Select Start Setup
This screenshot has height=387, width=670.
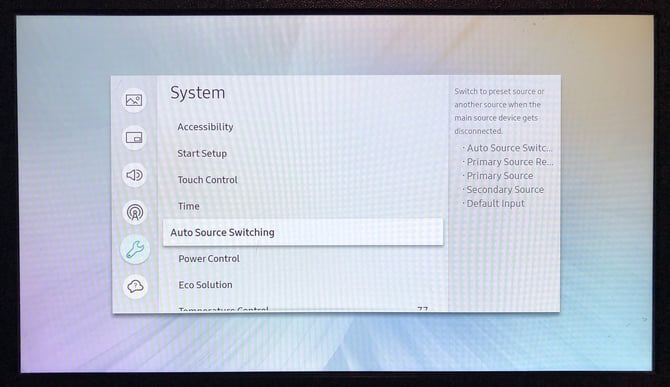pos(202,153)
